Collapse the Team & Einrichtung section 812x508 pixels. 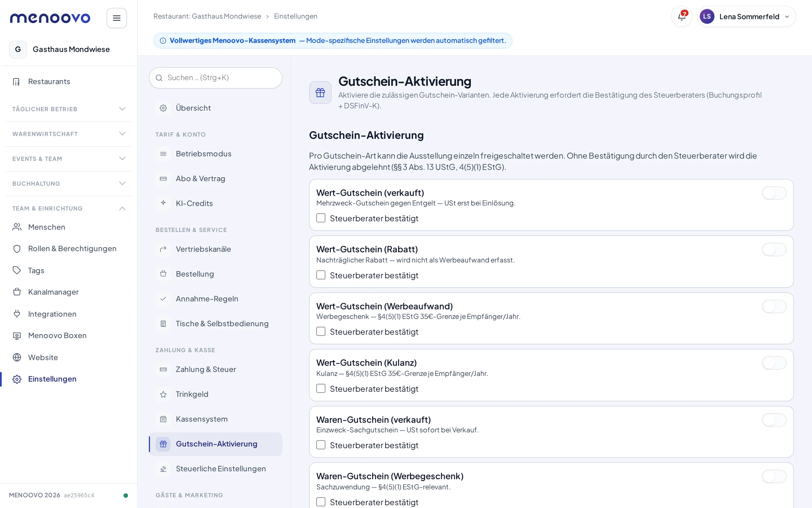[x=69, y=208]
